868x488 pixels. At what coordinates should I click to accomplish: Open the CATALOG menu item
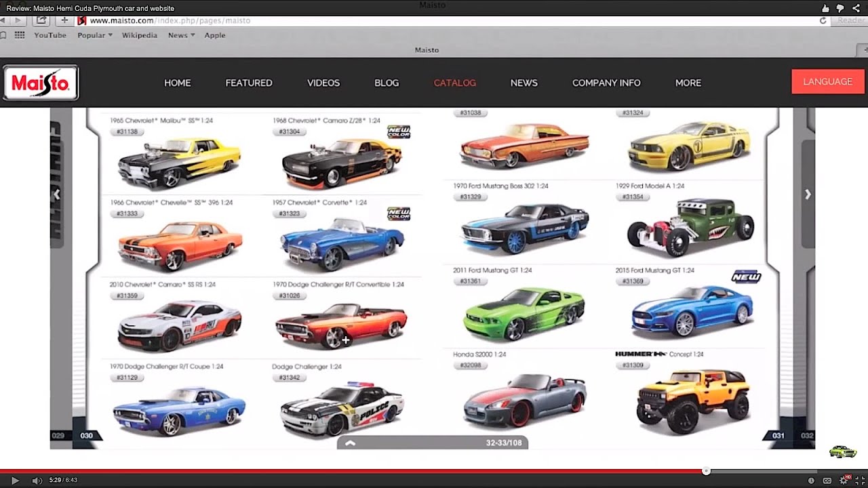point(455,83)
